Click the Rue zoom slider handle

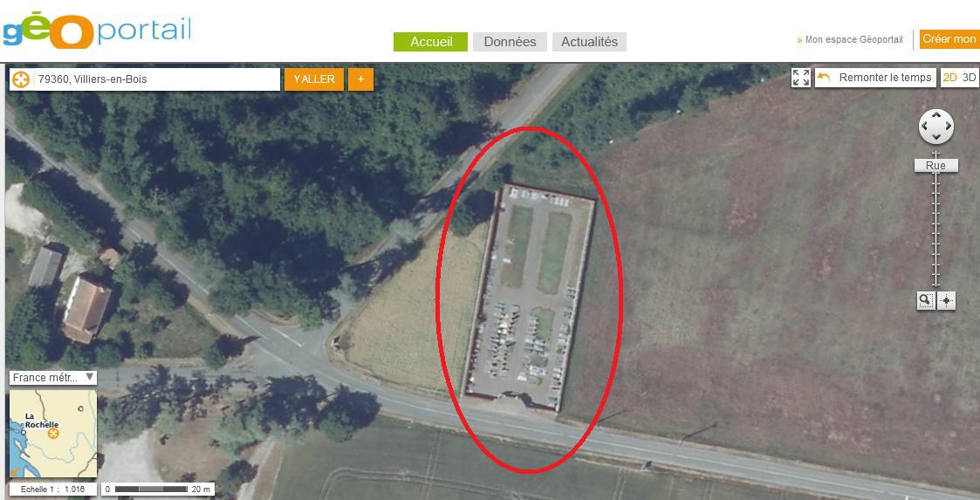[935, 166]
